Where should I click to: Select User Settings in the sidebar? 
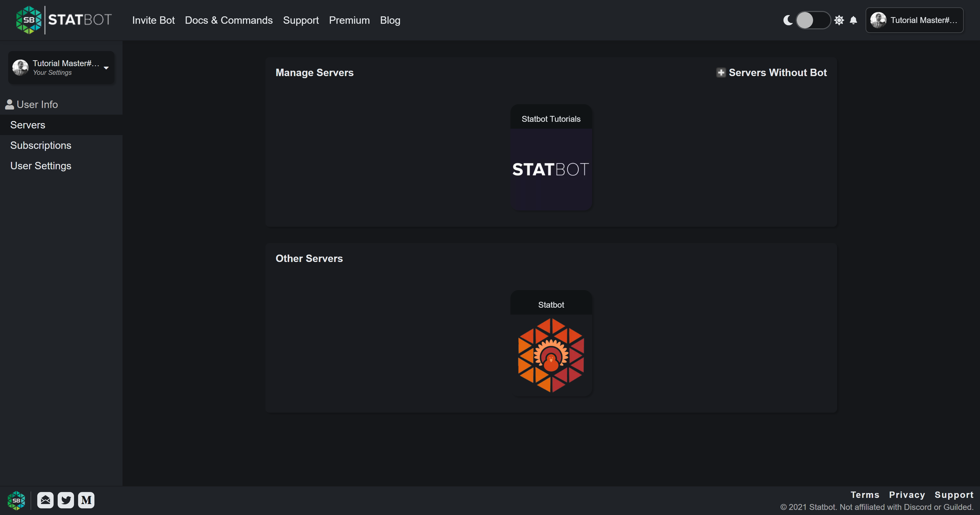61,166
